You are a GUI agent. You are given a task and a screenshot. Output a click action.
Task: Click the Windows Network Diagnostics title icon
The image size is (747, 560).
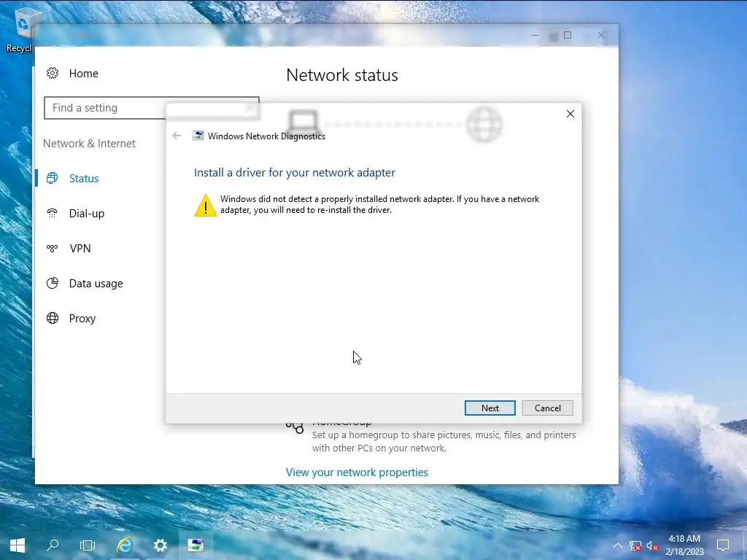(x=198, y=136)
